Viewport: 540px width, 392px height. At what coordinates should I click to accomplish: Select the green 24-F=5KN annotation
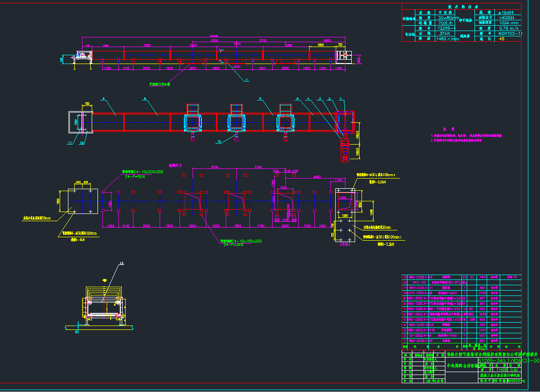click(135, 177)
